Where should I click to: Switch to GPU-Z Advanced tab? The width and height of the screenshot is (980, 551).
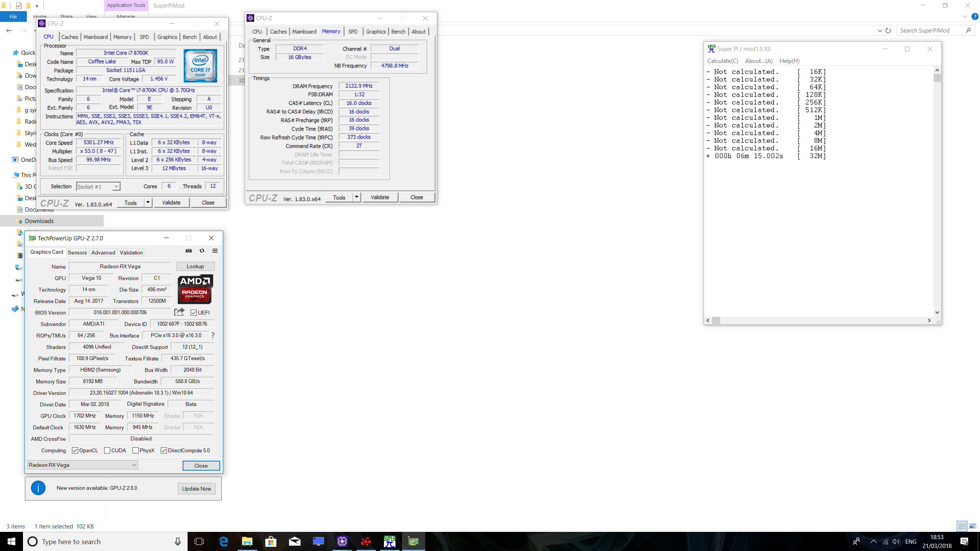103,253
